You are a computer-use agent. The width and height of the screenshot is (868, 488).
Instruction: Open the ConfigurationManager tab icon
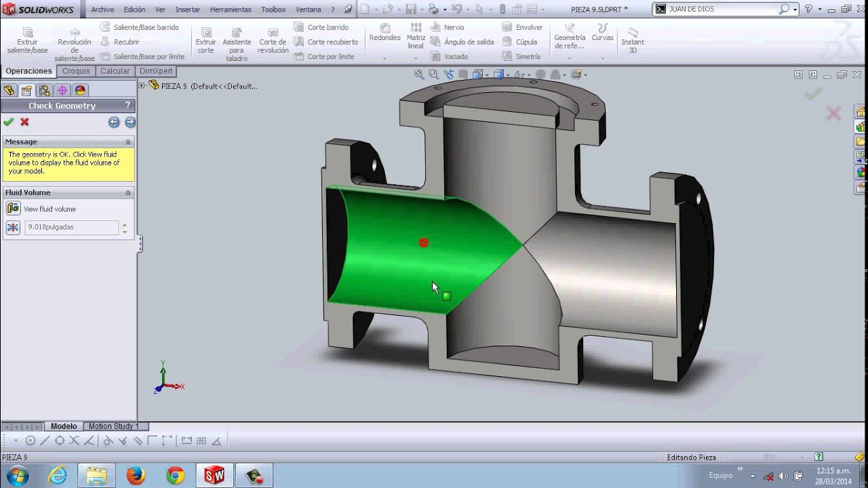(44, 90)
